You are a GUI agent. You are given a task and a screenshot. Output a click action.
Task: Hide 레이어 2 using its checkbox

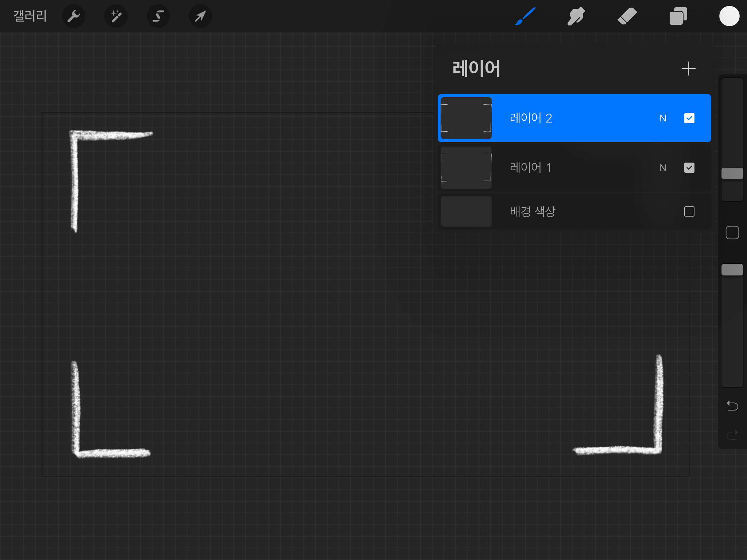[x=689, y=118]
